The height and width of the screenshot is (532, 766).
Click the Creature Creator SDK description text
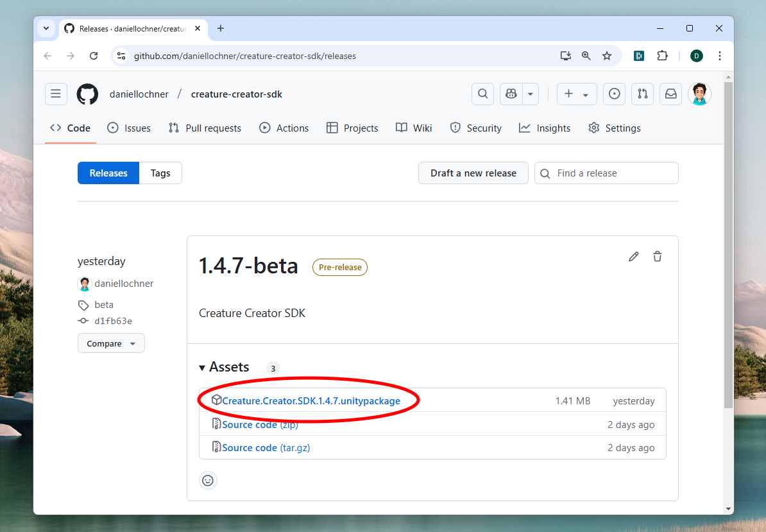pyautogui.click(x=252, y=313)
